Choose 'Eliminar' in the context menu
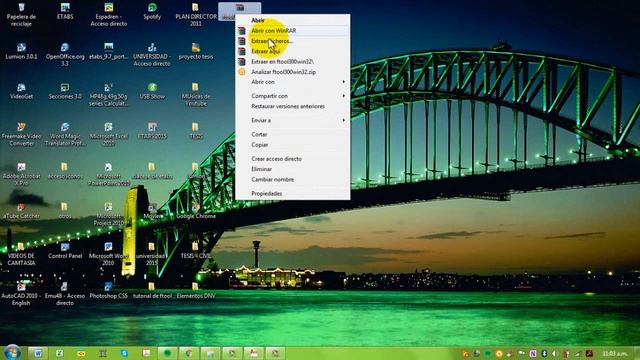The height and width of the screenshot is (360, 640). click(292, 169)
